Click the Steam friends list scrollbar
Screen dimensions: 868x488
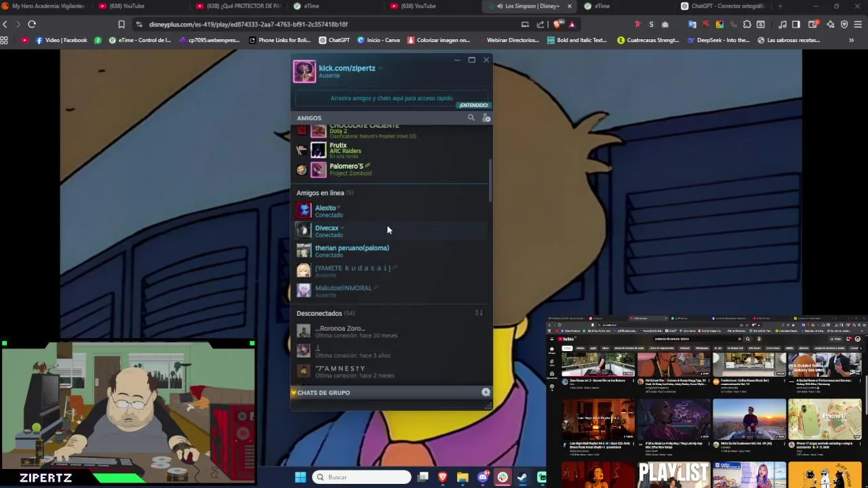490,180
